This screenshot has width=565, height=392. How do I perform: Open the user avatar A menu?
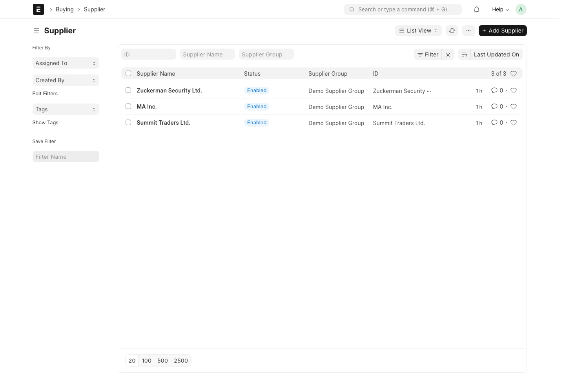[521, 9]
